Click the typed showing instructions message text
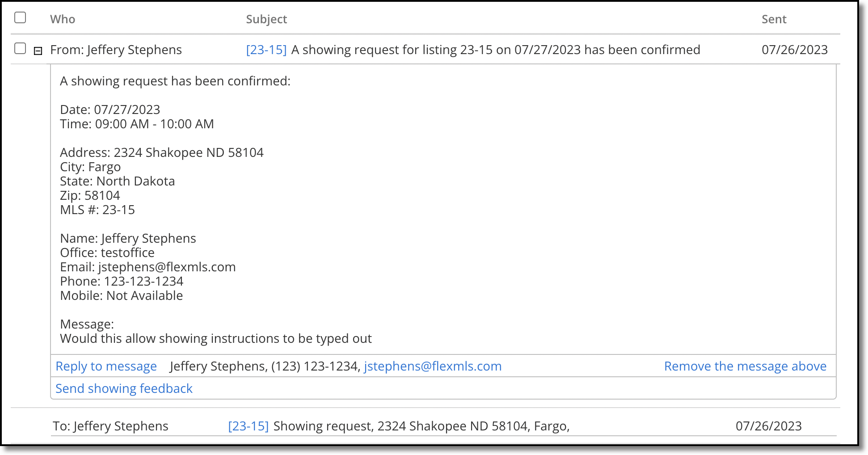Screen dimensions: 868x455 point(216,338)
